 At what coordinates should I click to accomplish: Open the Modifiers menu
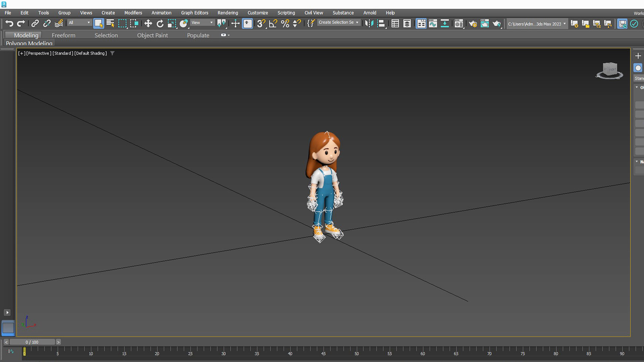(x=133, y=13)
